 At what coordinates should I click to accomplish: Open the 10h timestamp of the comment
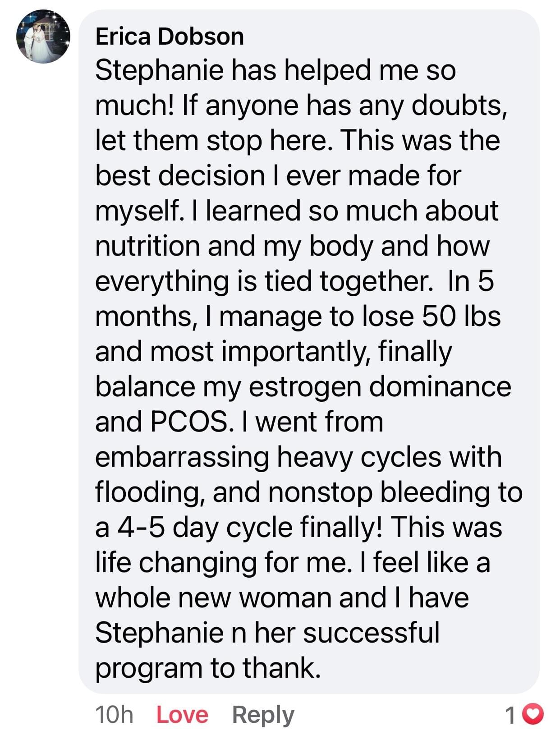click(114, 715)
